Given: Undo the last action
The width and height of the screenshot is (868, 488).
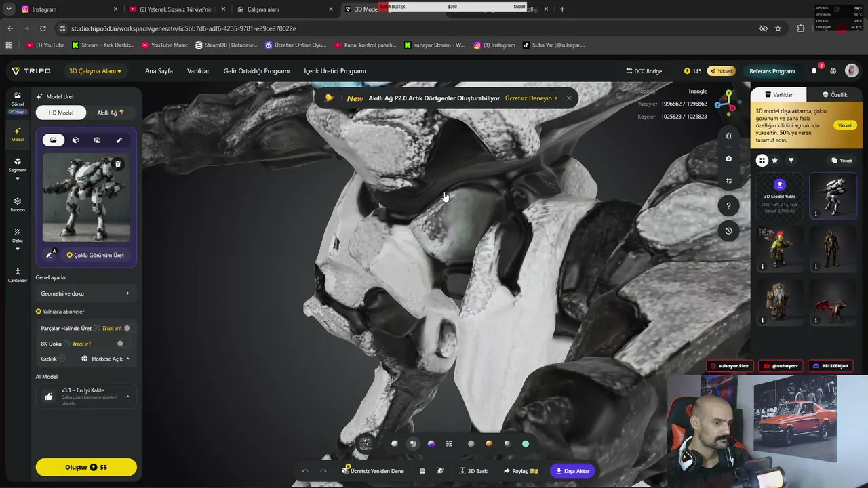Looking at the screenshot, I should click(x=305, y=471).
